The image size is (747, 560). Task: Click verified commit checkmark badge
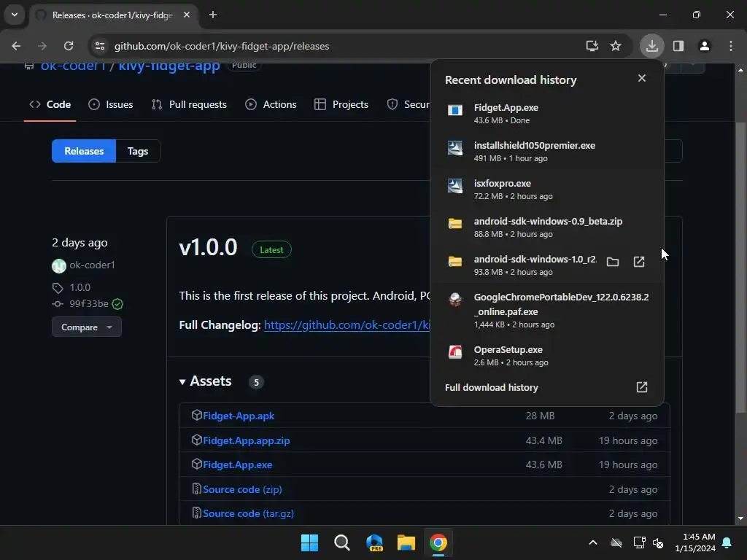(x=117, y=304)
